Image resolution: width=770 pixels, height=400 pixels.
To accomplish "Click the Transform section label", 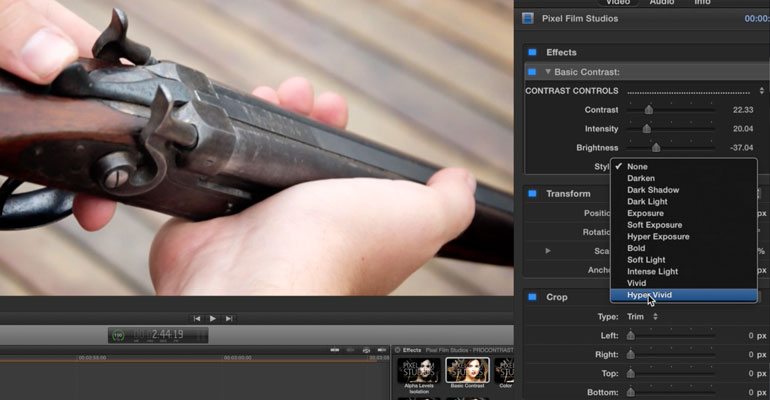I will click(568, 193).
